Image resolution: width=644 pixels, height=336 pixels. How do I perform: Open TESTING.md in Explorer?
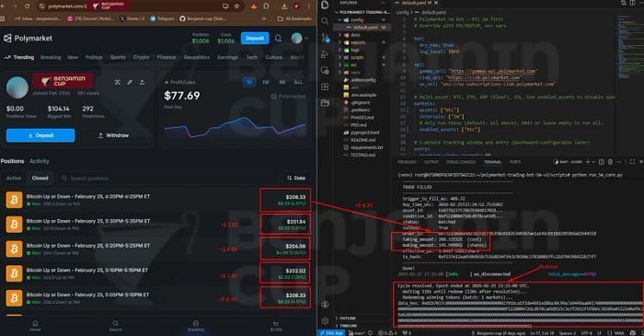tap(362, 155)
